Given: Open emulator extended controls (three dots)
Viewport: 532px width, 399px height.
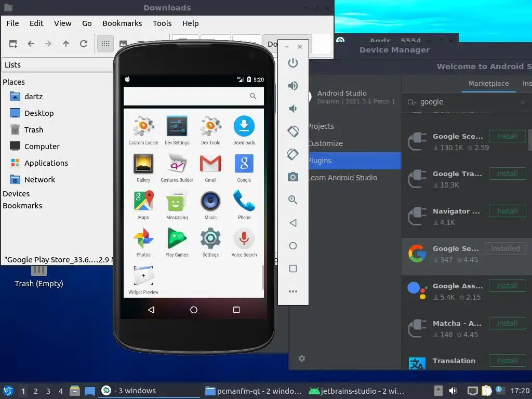Looking at the screenshot, I should (x=293, y=291).
